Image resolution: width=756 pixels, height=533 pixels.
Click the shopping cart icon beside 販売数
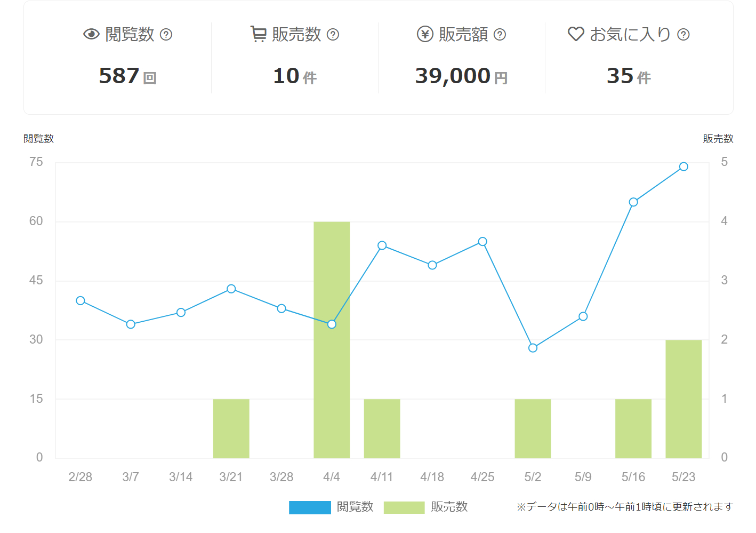259,34
